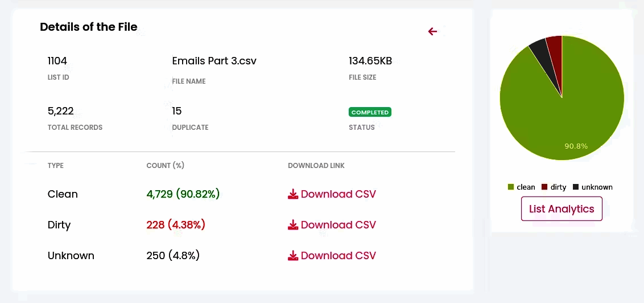Open the Clean row Download CSV link
Screen dimensions: 644x303
point(338,194)
